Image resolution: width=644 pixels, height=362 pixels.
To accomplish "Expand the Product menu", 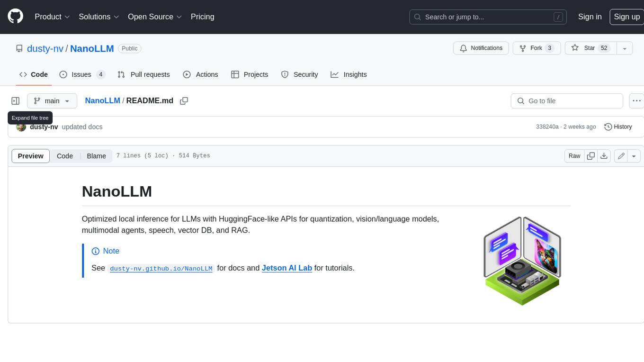I will 52,17.
